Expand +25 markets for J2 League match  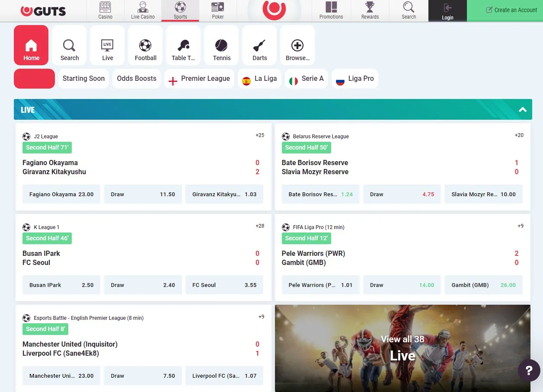260,135
